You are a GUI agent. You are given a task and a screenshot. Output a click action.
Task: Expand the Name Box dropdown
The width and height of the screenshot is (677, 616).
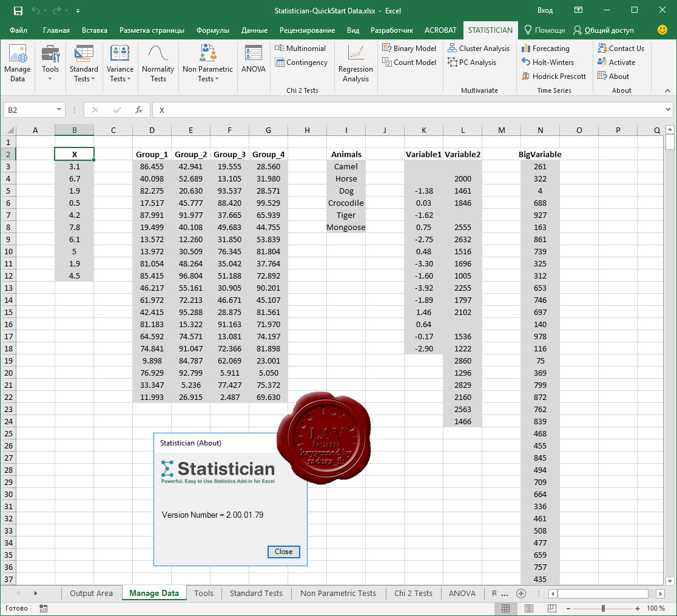[59, 110]
